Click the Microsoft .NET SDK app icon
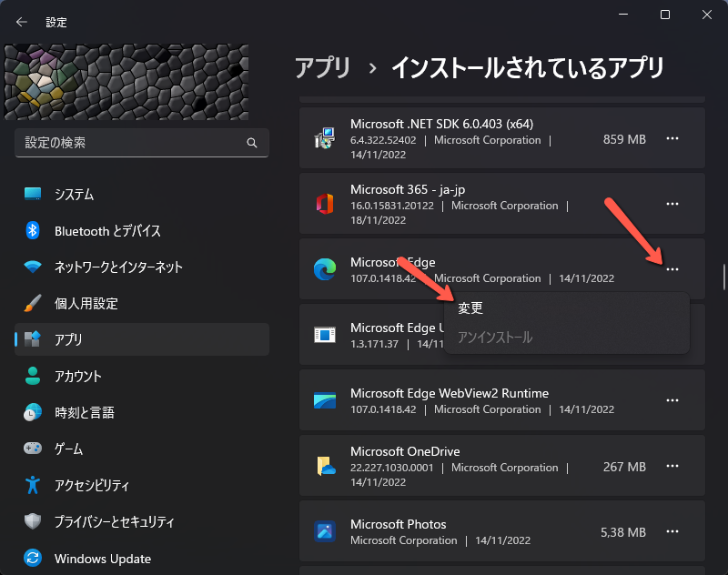This screenshot has width=728, height=575. coord(325,138)
